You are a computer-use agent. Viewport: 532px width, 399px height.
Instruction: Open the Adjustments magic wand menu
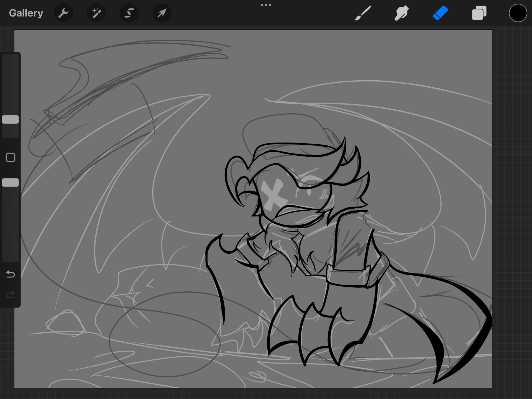(x=96, y=13)
